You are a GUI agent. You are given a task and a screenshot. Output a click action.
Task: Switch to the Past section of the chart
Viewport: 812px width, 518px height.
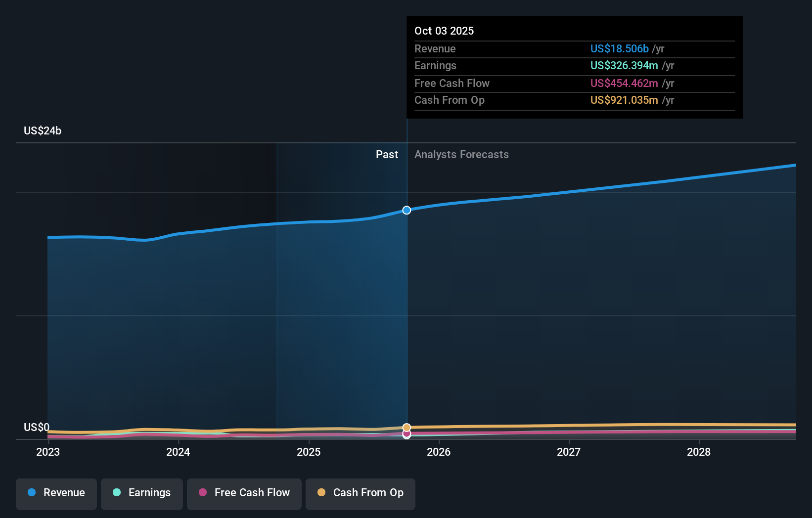tap(387, 154)
